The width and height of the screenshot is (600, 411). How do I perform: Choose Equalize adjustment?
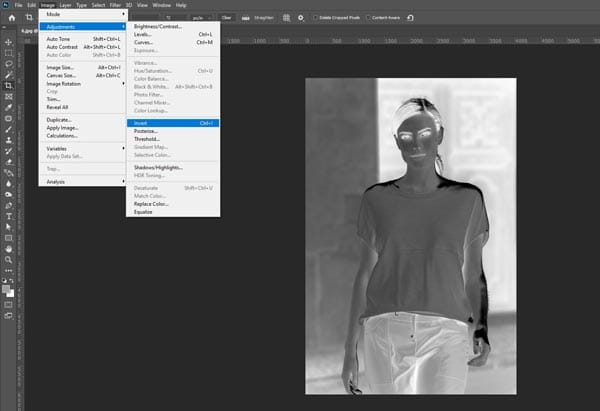pyautogui.click(x=173, y=212)
